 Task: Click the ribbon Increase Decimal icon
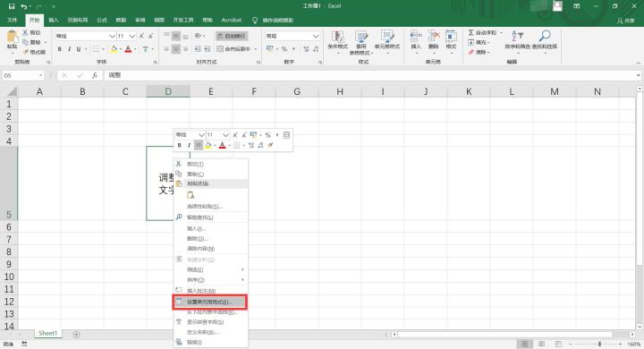306,49
